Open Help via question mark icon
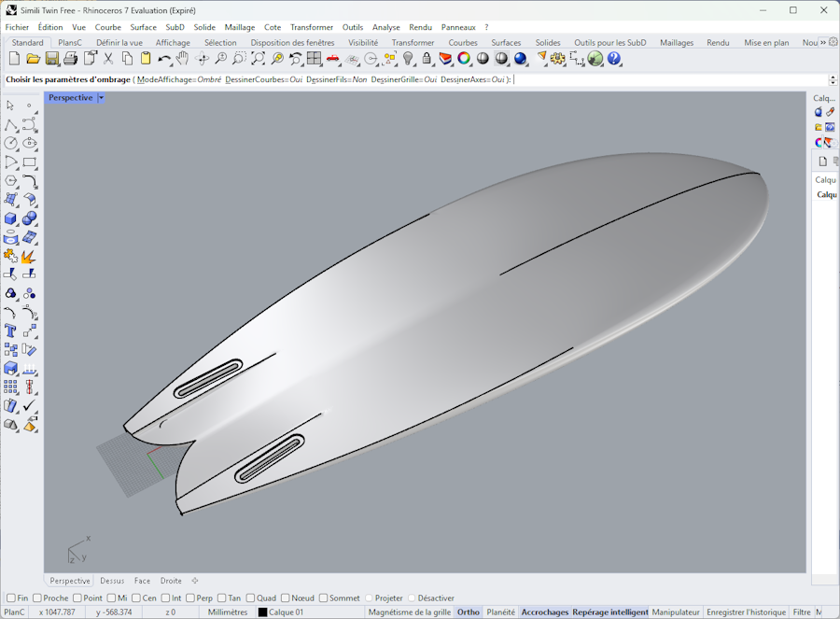Image resolution: width=840 pixels, height=619 pixels. click(x=614, y=59)
